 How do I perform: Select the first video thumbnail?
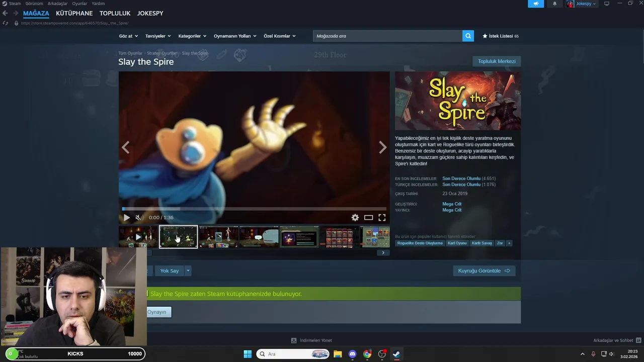pos(138,237)
